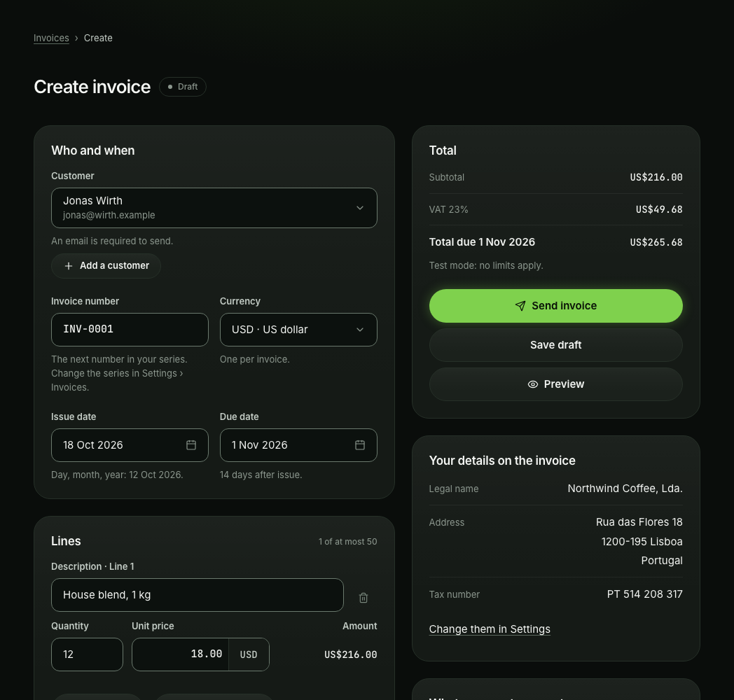Open the invoice Preview
Viewport: 734px width, 700px height.
555,384
